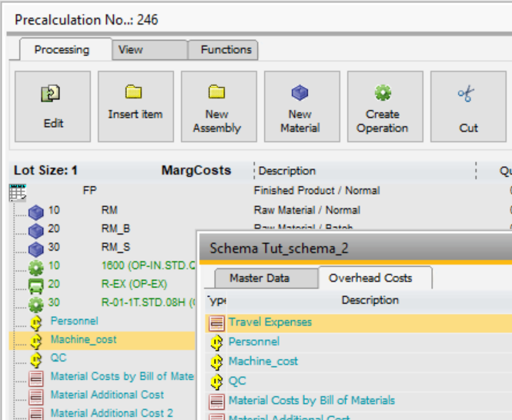Click the Create Operation gear icon
This screenshot has height=420, width=512.
[x=383, y=93]
